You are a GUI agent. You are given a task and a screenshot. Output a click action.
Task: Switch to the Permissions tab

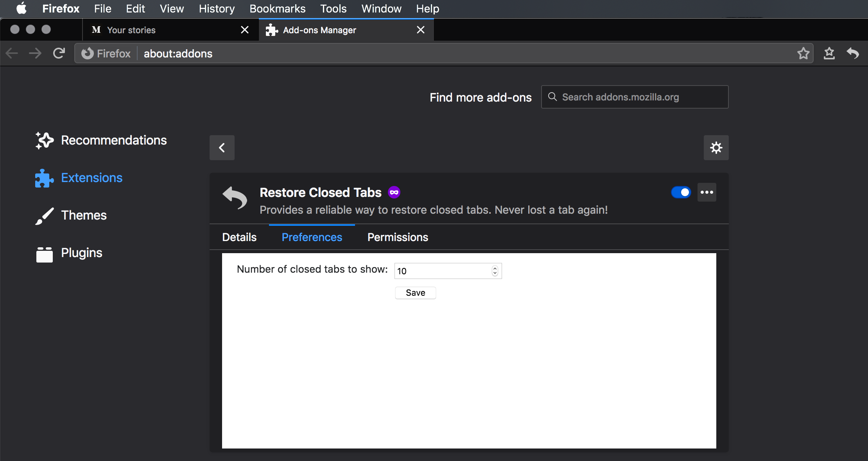398,237
